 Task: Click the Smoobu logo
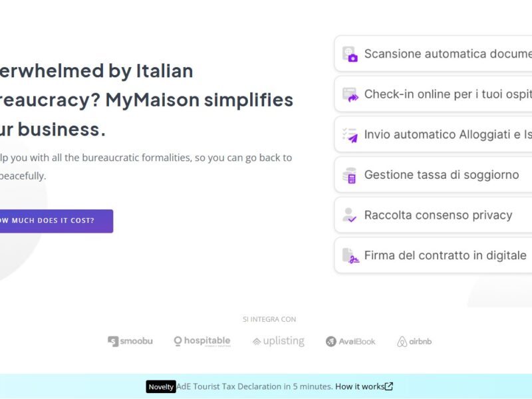pos(130,341)
